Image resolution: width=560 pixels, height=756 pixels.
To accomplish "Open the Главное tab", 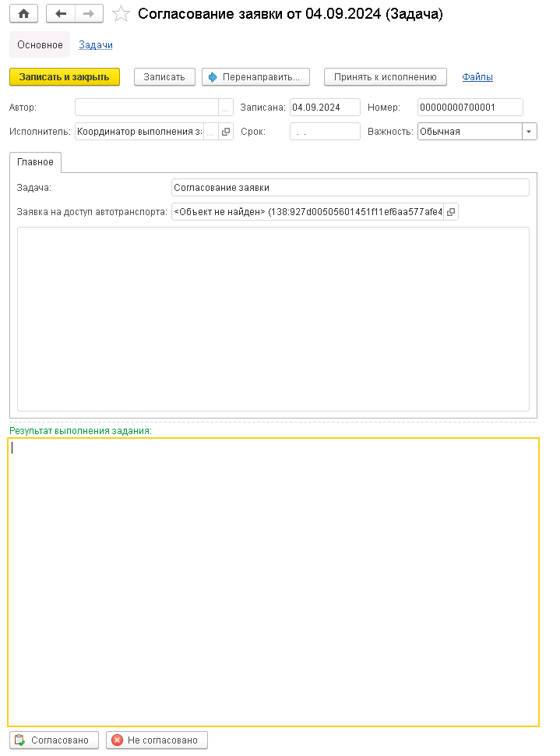I will tap(35, 162).
